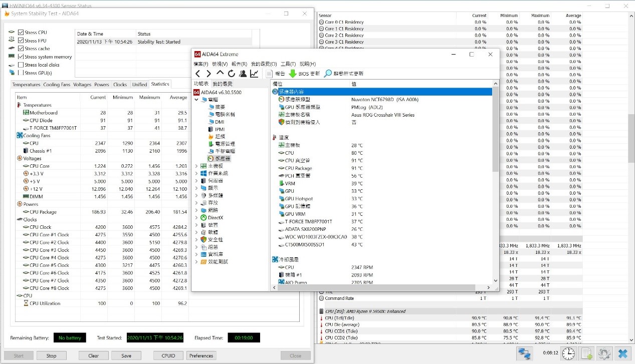The height and width of the screenshot is (364, 635).
Task: Click the Preferences button
Action: pos(201,356)
